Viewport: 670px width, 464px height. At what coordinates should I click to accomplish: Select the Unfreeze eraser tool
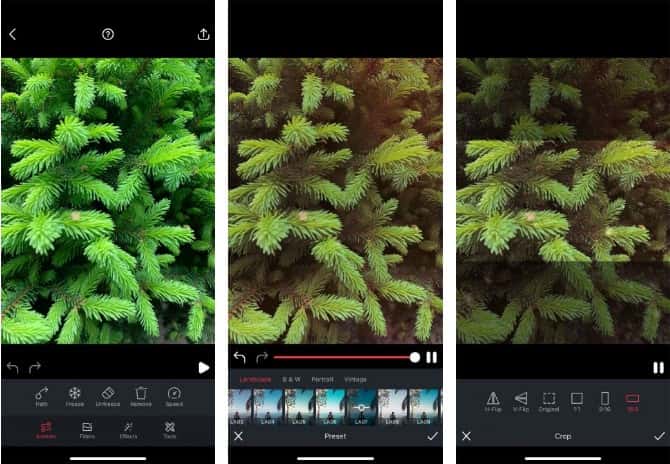[x=108, y=396]
